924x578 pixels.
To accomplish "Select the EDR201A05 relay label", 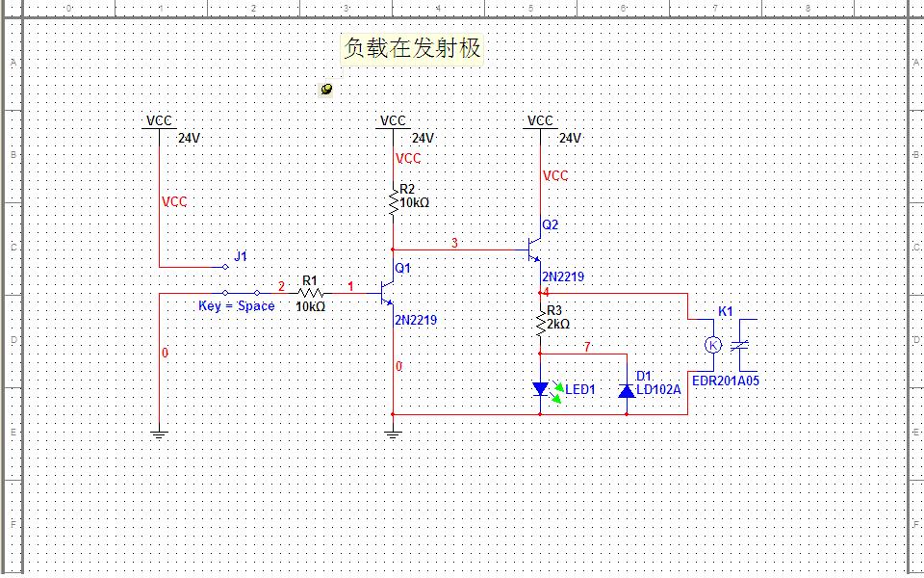I will (726, 381).
